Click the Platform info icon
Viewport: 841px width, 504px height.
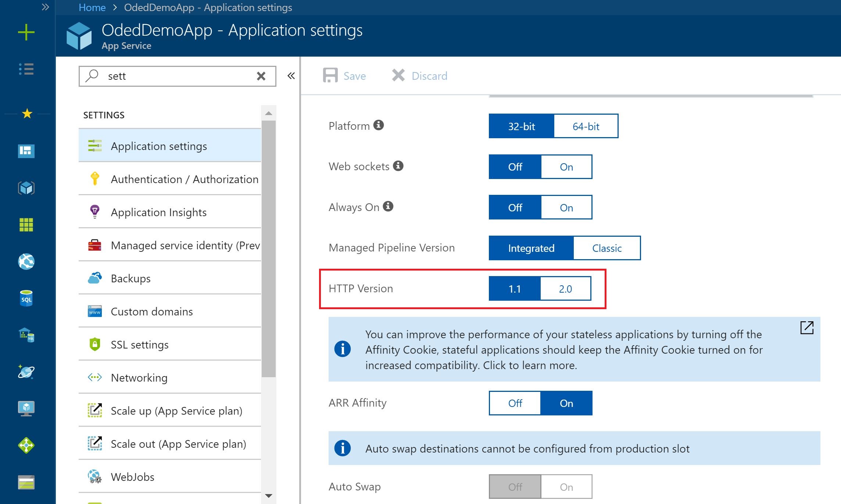click(379, 125)
